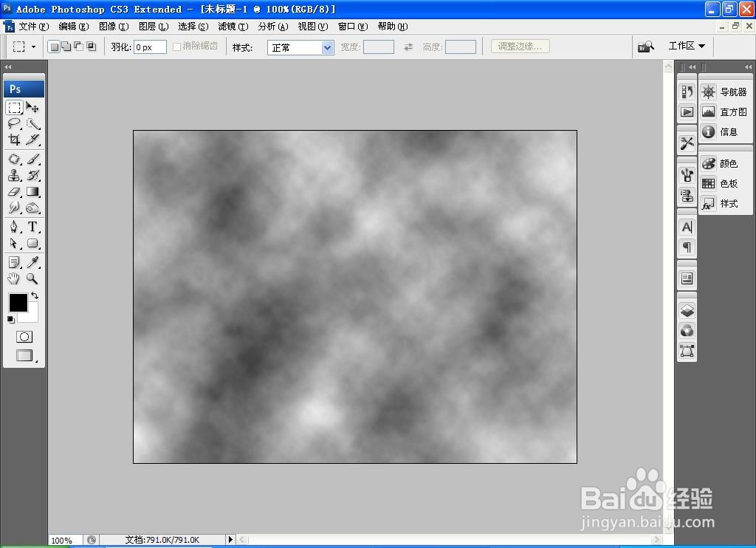The height and width of the screenshot is (548, 756).
Task: Select the Spot Healing Brush tool
Action: coord(15,160)
